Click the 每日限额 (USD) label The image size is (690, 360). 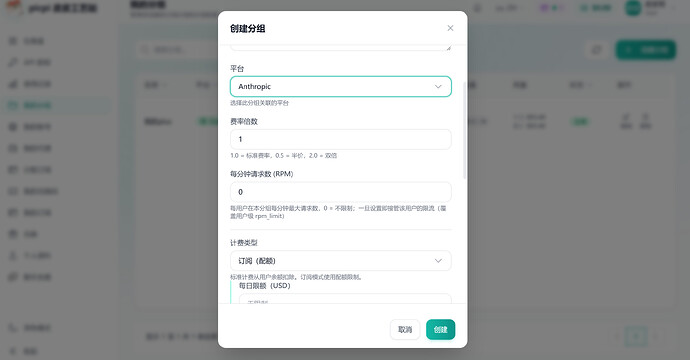(264, 286)
